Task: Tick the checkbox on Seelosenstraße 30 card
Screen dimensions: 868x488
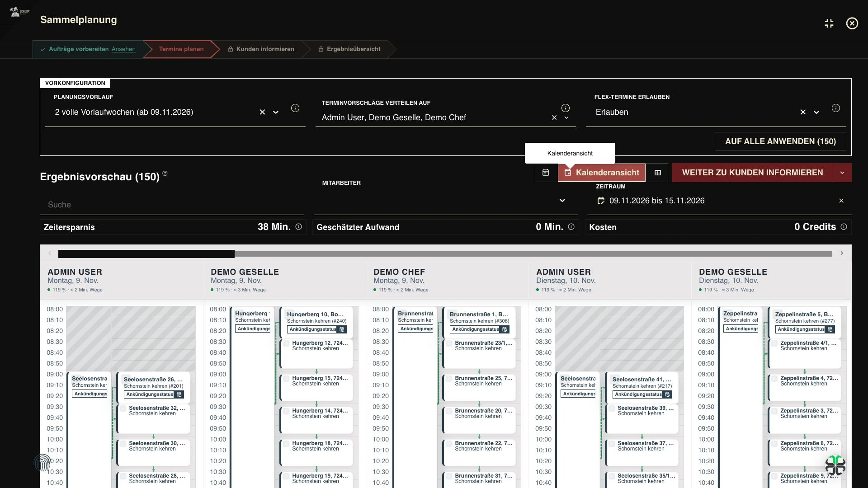Action: point(123,444)
